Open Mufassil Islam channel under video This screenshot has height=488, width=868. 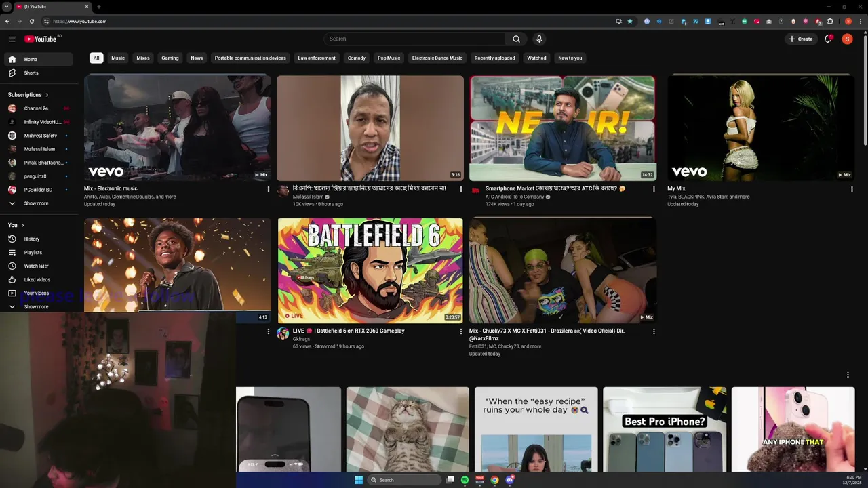[x=309, y=197]
